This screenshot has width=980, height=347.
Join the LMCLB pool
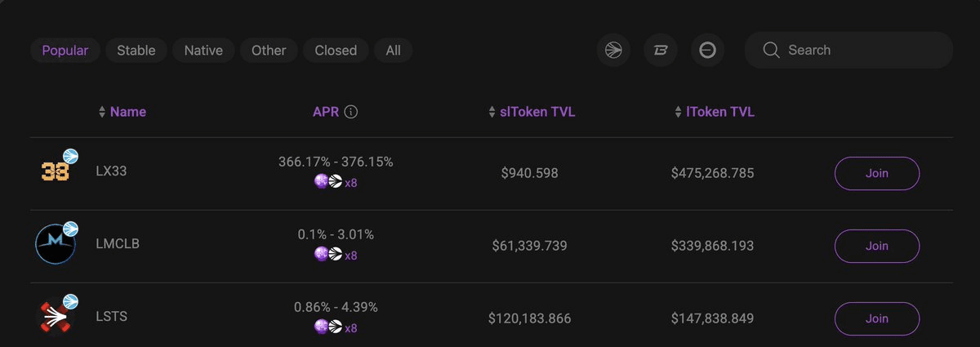pos(876,246)
